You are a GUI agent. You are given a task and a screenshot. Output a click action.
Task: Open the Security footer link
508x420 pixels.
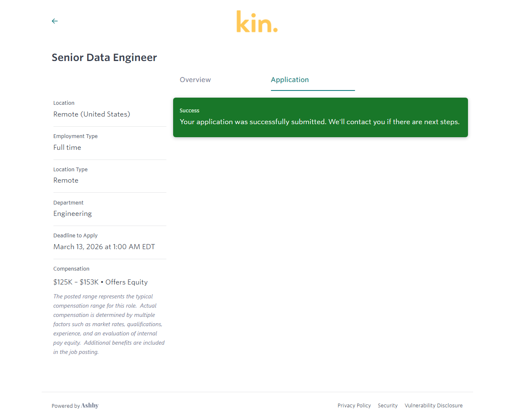point(388,406)
